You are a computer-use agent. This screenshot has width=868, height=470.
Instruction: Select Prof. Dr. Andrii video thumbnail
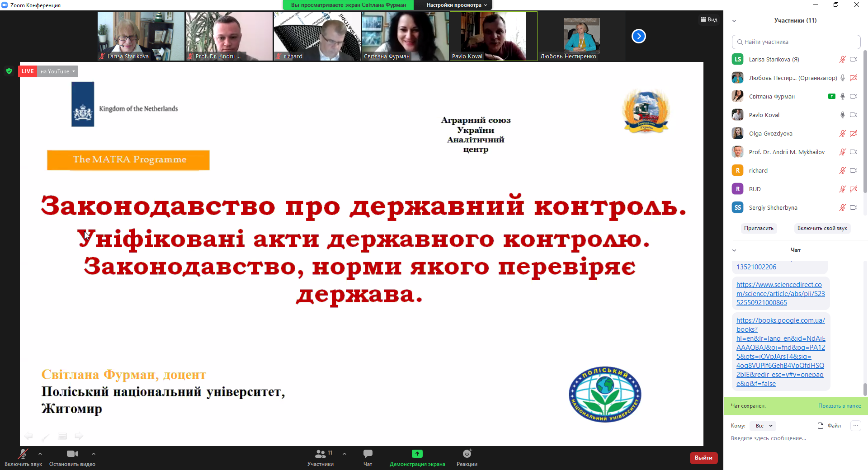tap(229, 36)
